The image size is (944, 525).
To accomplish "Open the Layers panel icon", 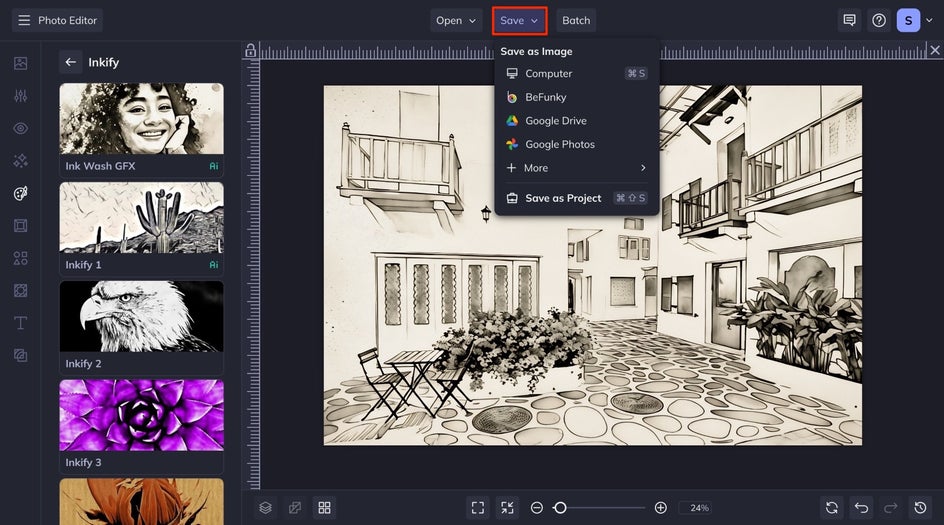I will [x=266, y=508].
